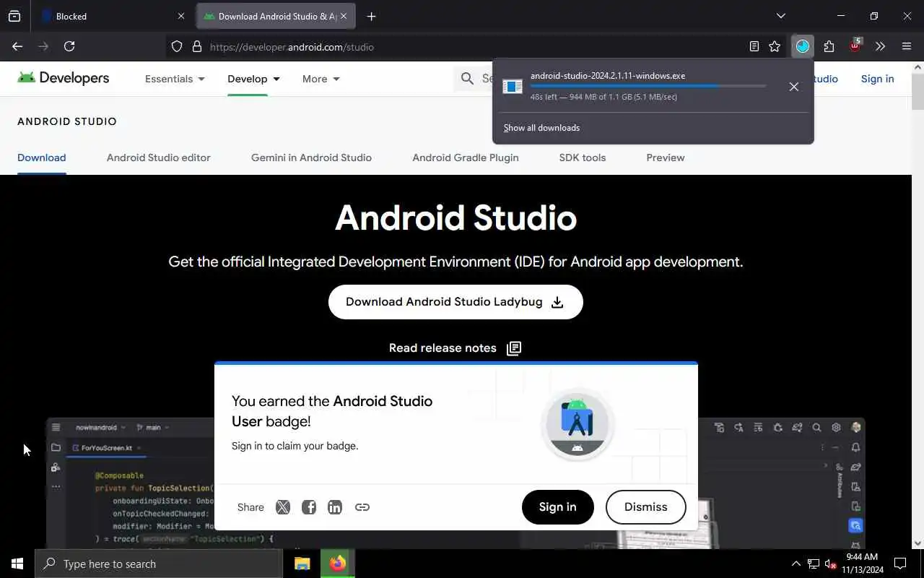924x578 pixels.
Task: Dismiss the badge notification popup
Action: (x=646, y=507)
